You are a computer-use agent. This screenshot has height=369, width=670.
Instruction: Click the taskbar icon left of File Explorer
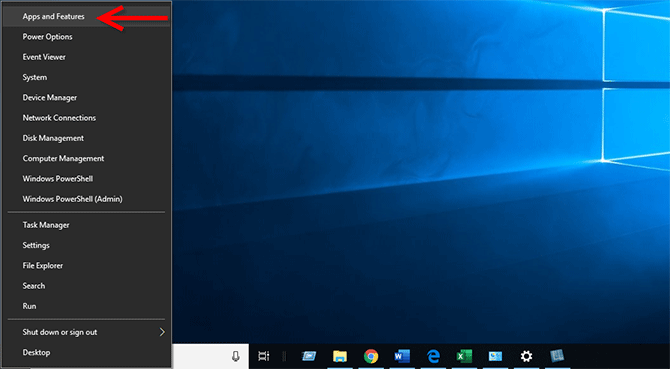pyautogui.click(x=309, y=356)
